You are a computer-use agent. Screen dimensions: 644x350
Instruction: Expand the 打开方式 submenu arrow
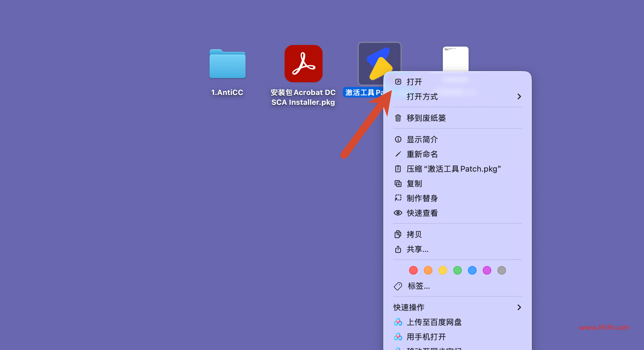(519, 97)
